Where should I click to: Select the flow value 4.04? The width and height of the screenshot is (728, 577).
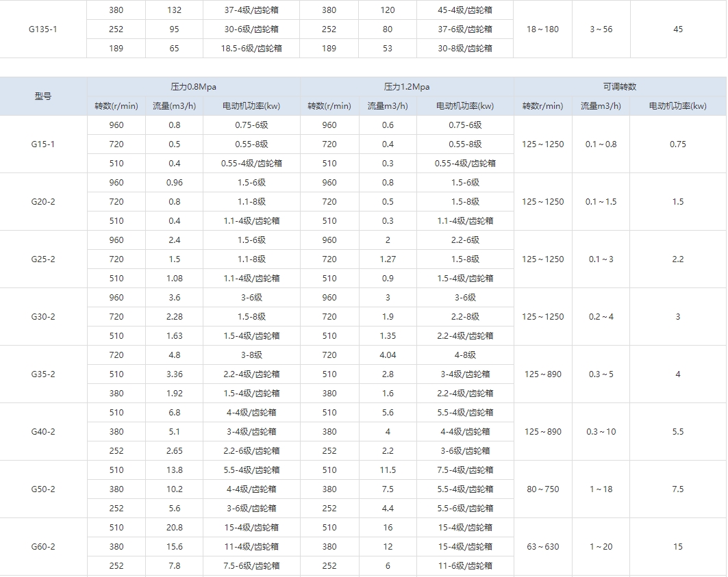tap(388, 355)
